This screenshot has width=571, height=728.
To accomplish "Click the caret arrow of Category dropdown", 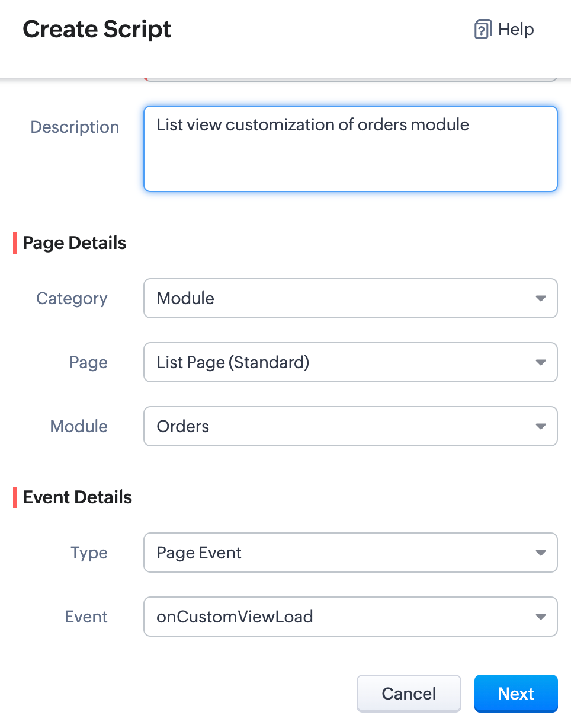I will tap(540, 299).
